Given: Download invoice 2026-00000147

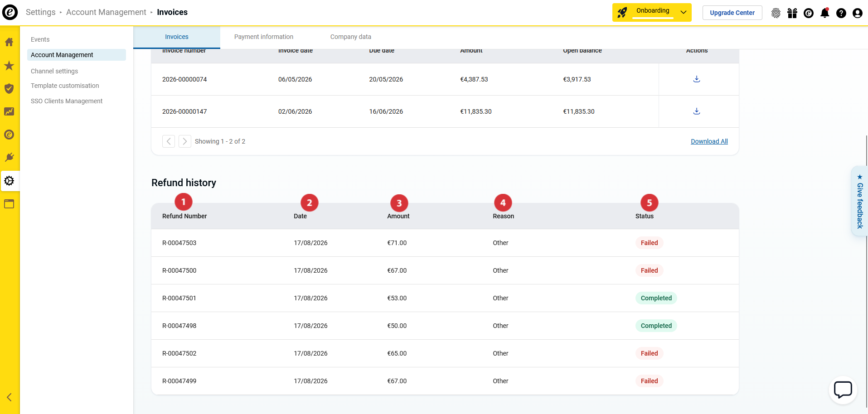Looking at the screenshot, I should coord(697,111).
